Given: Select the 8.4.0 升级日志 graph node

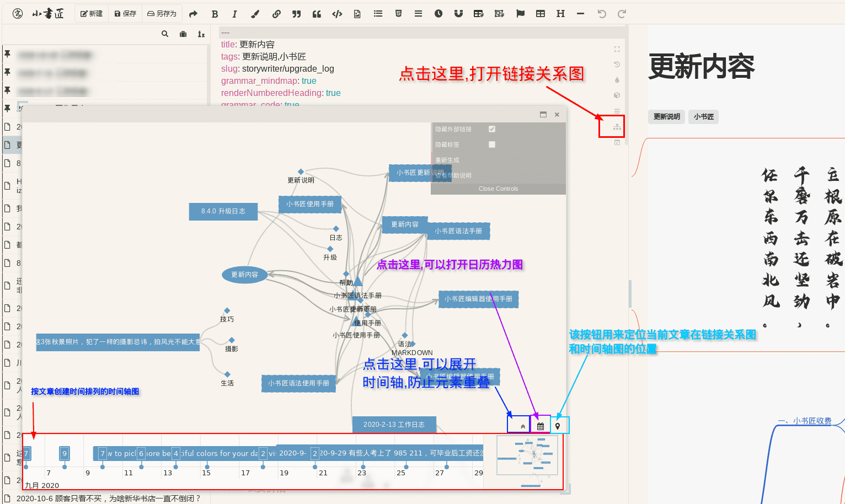Looking at the screenshot, I should (223, 211).
